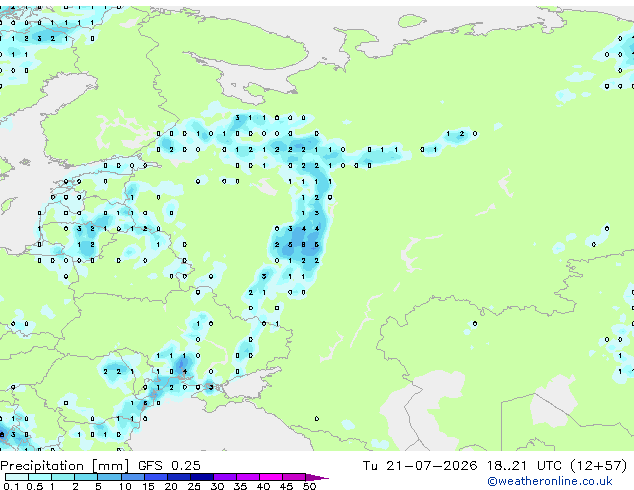Click the 45–50 mm magenta legend segment
This screenshot has width=634, height=490.
pos(294,477)
